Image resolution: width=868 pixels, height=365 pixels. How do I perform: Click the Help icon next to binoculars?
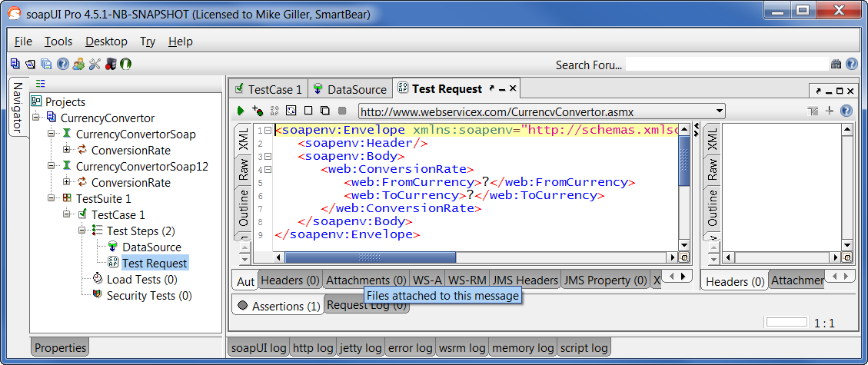click(x=853, y=65)
